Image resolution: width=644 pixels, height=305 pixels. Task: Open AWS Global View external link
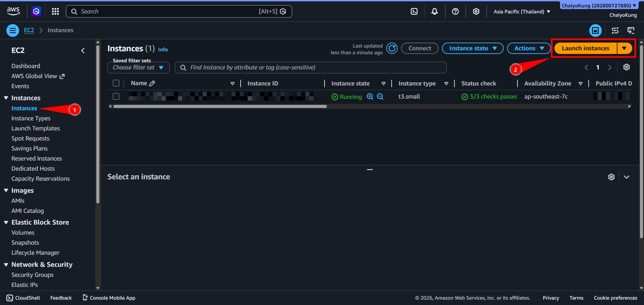(x=38, y=76)
